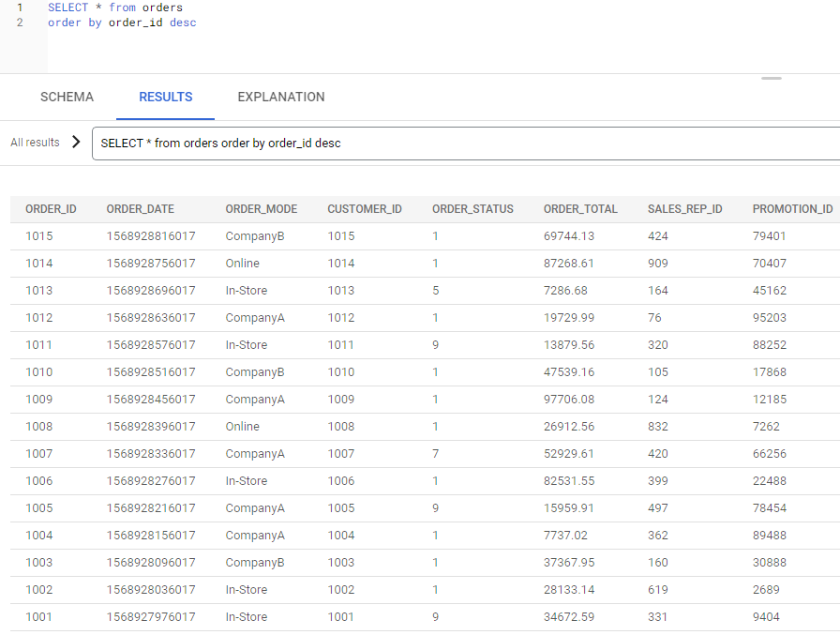Click editor line 2 order by clause
The image size is (840, 635).
tap(122, 23)
